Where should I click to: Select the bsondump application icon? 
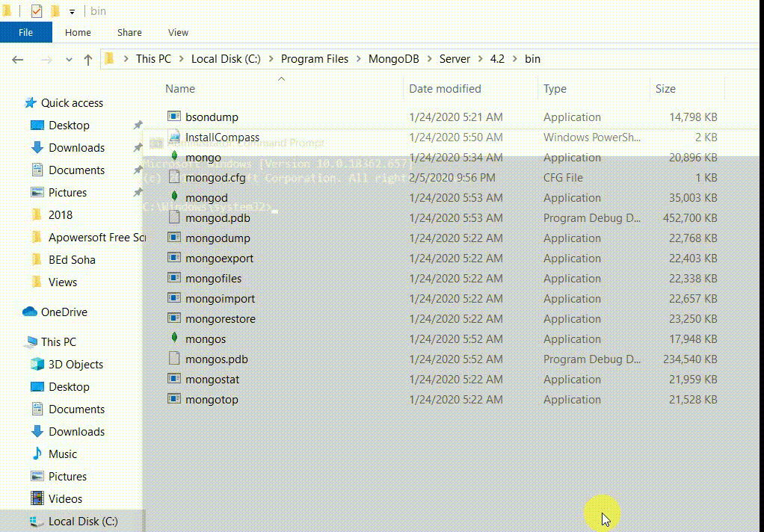tap(173, 117)
